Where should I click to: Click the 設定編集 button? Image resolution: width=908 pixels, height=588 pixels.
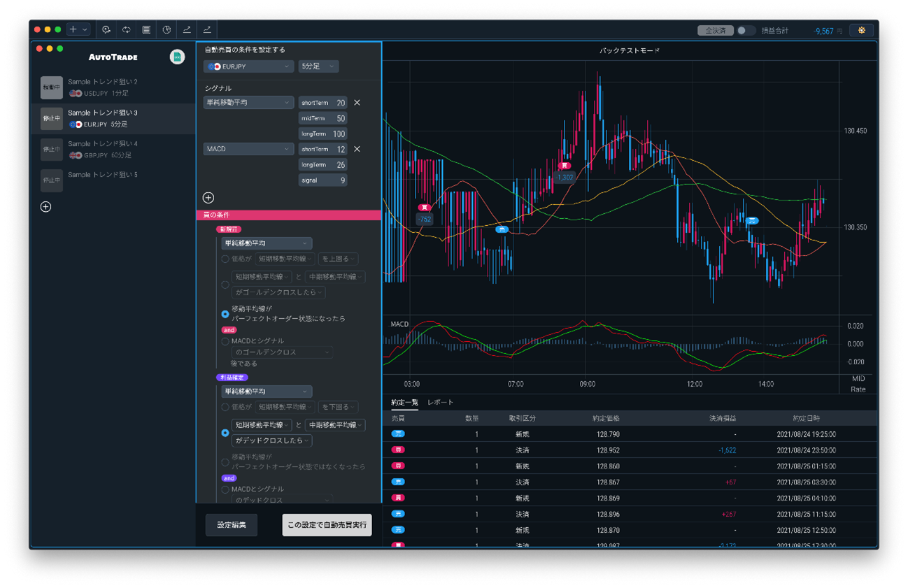click(232, 525)
